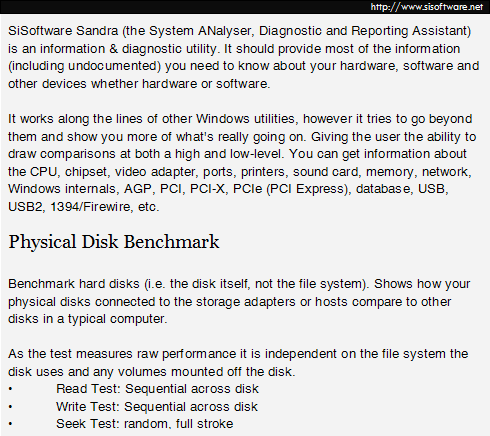The image size is (490, 436).
Task: Click the black header bar at top
Action: pos(245,7)
